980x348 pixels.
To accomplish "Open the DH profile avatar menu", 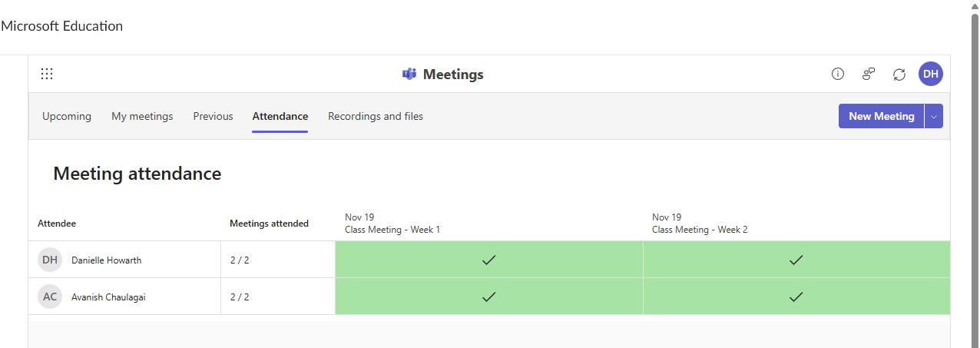I will 931,74.
